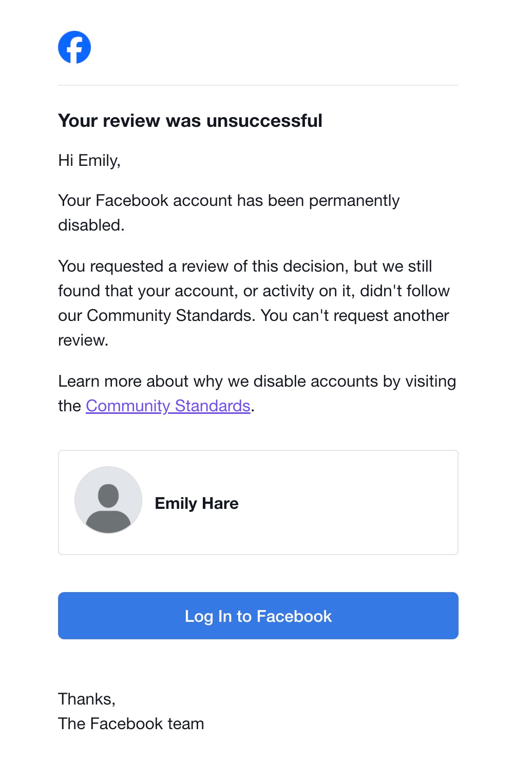Click the word "disabled." ending the first paragraph
Screen dimensions: 532x761
pyautogui.click(x=91, y=225)
